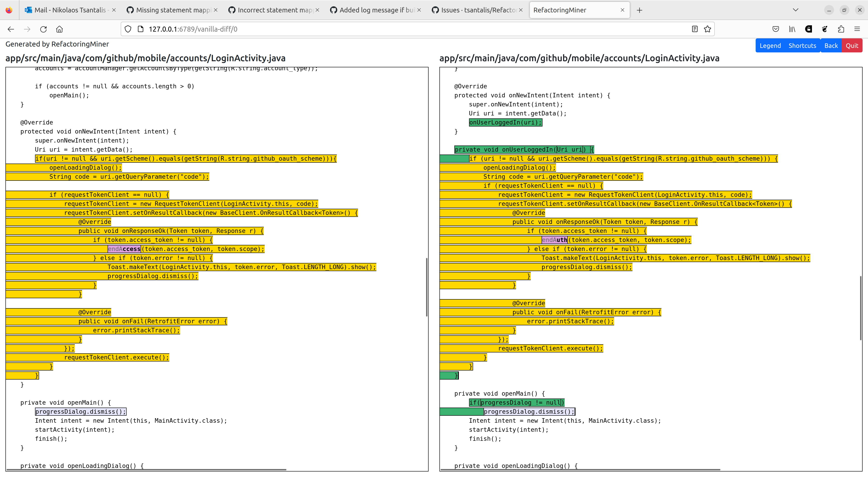Open the browser home page
This screenshot has height=488, width=868.
[x=60, y=29]
